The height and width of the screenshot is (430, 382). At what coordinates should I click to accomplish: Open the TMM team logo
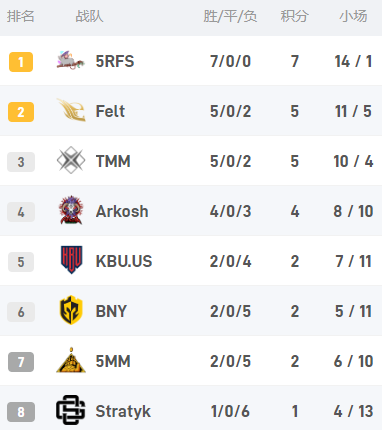(x=71, y=160)
